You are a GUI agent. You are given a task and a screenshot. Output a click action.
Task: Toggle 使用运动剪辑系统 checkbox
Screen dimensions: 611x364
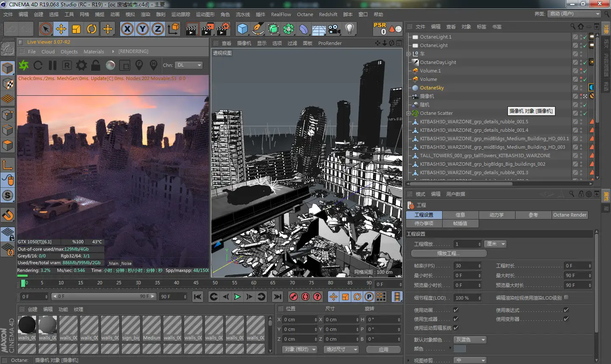coord(456,328)
